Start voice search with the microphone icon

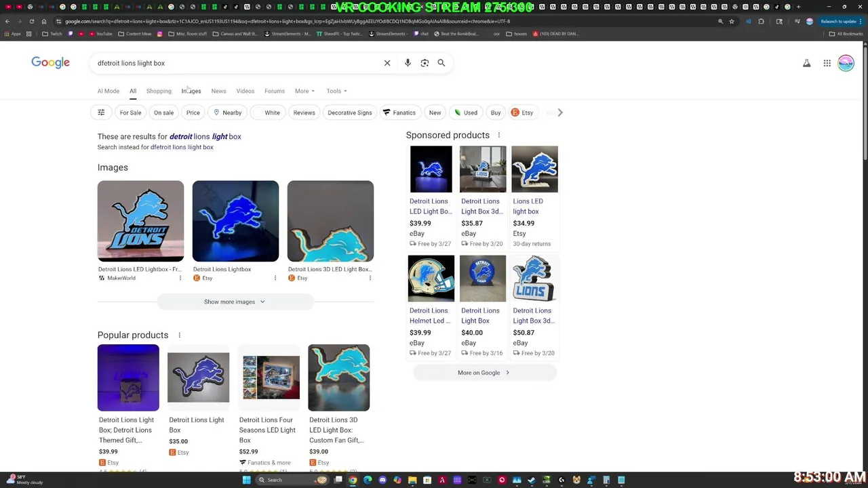pos(408,63)
